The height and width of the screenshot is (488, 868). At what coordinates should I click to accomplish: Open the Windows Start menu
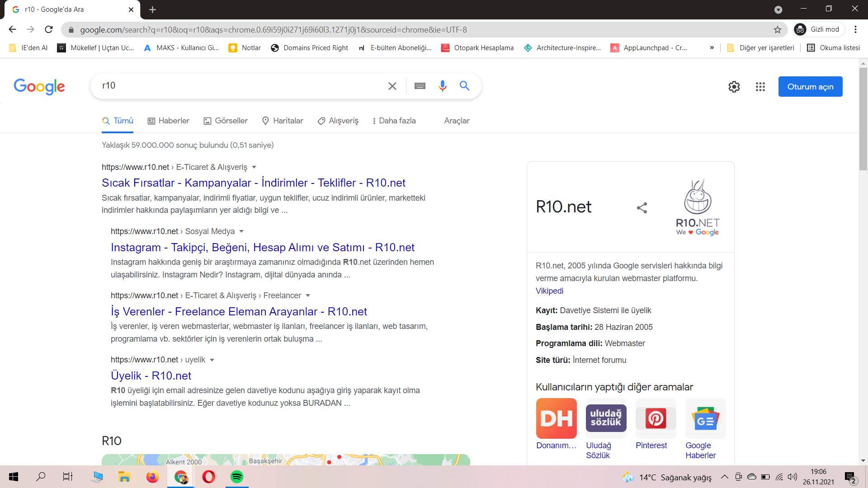click(14, 477)
